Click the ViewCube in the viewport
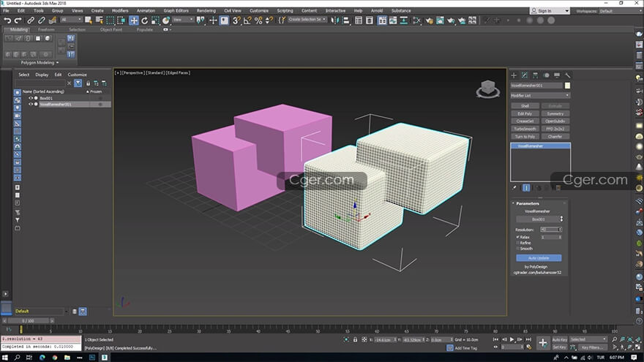The image size is (644, 362). coord(488,88)
